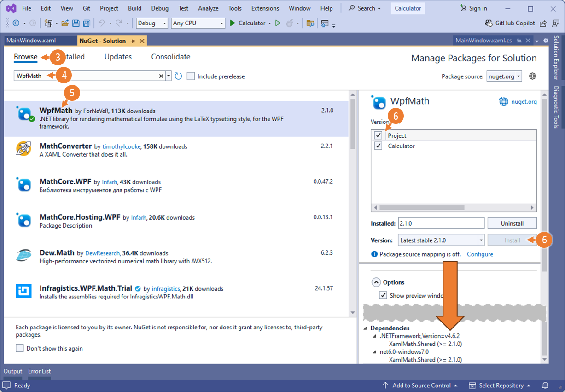Close the NuGet - Solution tab
The width and height of the screenshot is (565, 392).
pos(142,41)
